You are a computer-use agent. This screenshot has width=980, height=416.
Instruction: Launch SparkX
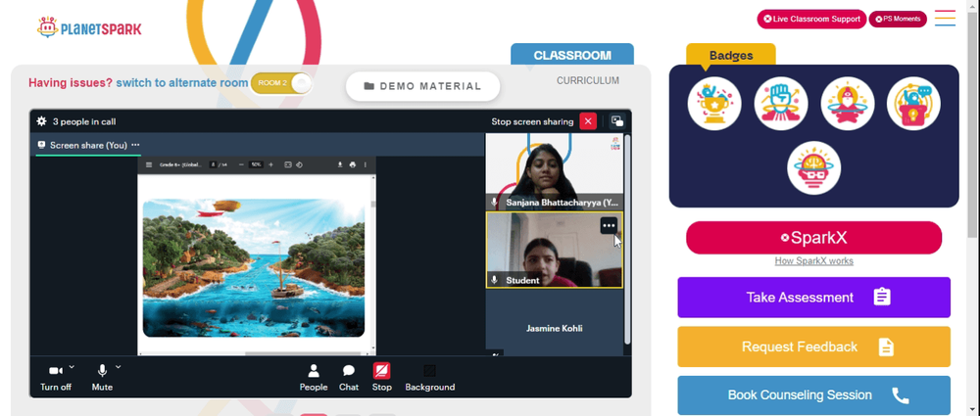[x=813, y=237]
